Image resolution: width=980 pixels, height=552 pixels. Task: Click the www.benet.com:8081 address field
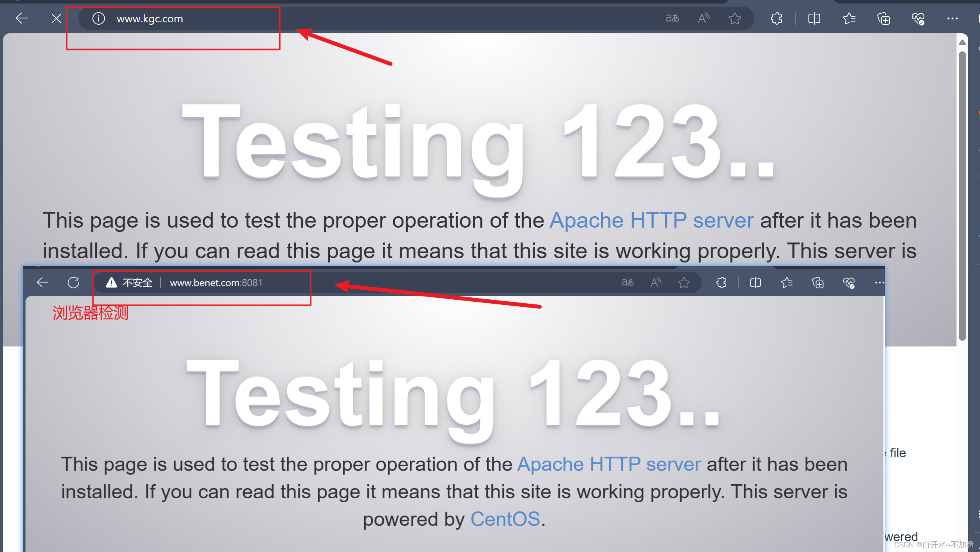pyautogui.click(x=216, y=283)
